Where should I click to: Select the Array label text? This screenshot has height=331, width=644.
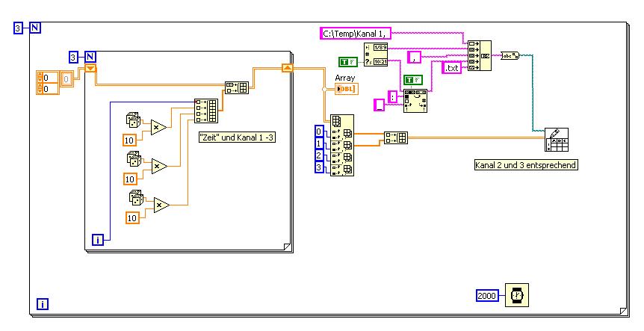[345, 78]
